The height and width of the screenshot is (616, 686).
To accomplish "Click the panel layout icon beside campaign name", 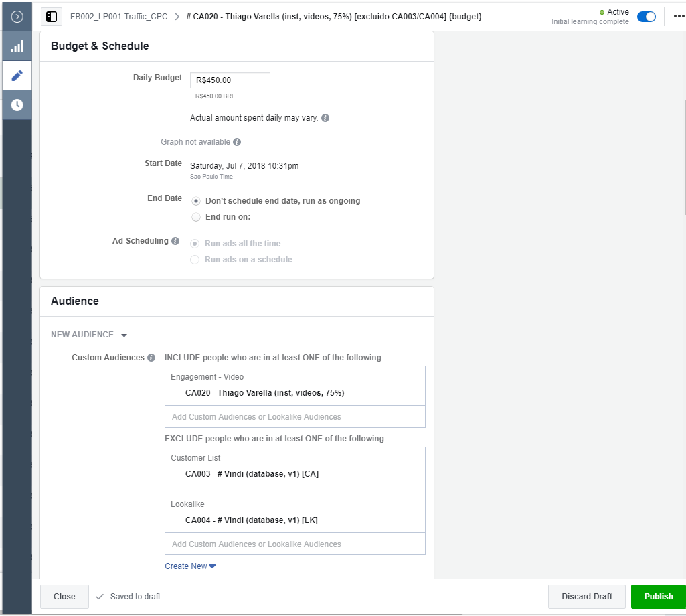I will point(52,17).
